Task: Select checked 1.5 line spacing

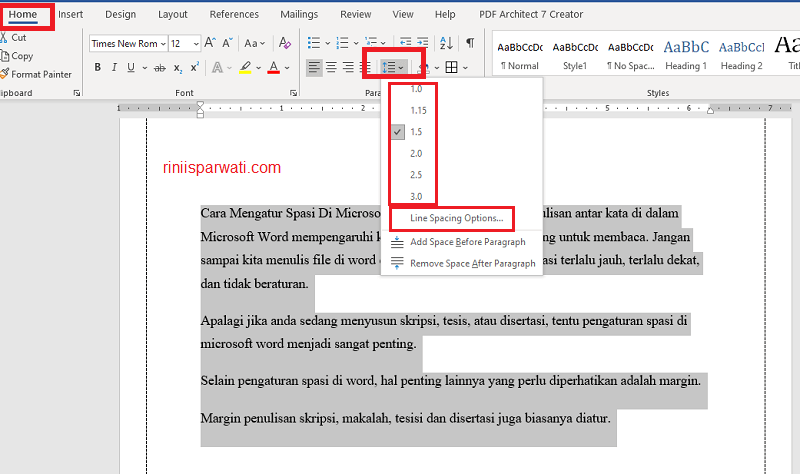Action: [462, 132]
